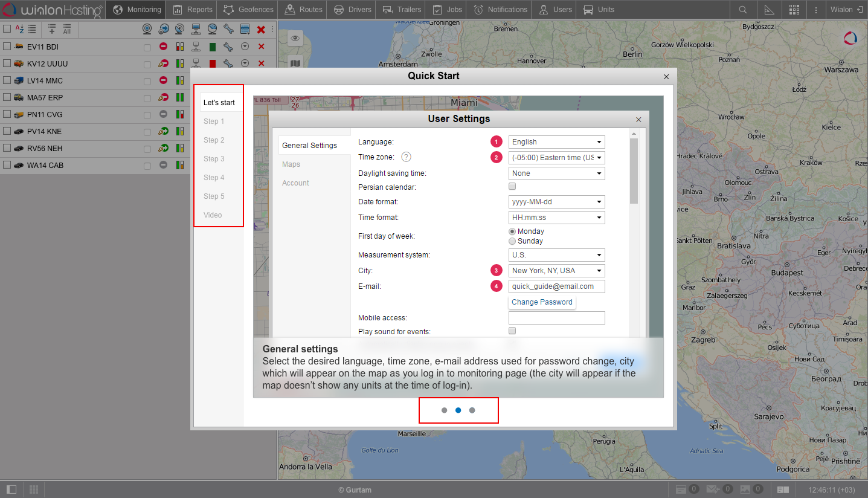Screen dimensions: 868x498
Task: Go to Step 1 in Quick Start
Action: click(x=214, y=121)
